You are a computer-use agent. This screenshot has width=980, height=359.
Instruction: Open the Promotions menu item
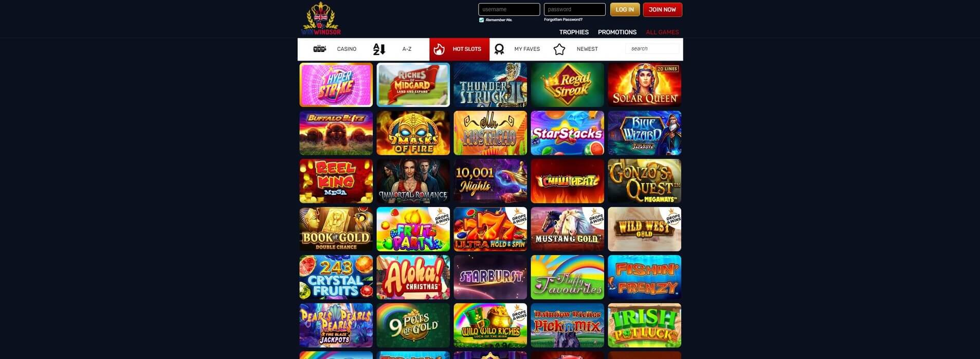pyautogui.click(x=617, y=32)
